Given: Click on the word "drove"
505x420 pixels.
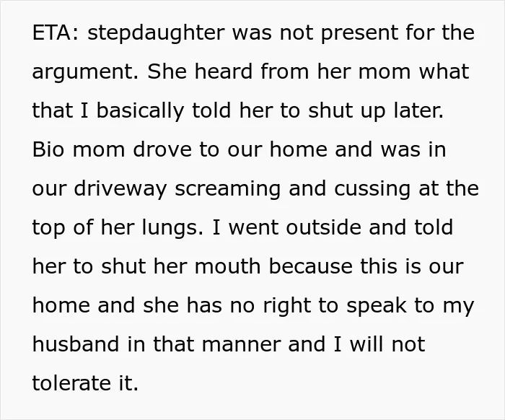Looking at the screenshot, I should (x=162, y=149).
